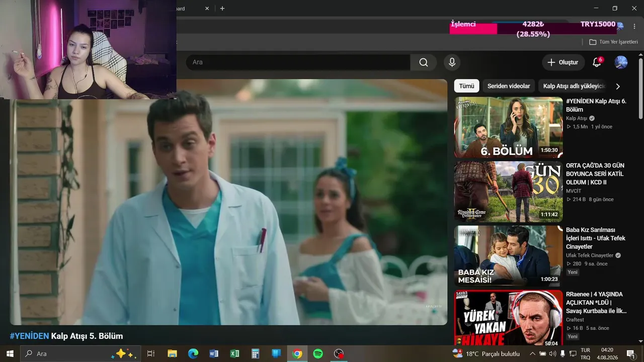Click the YouTube search magnifier button
The height and width of the screenshot is (362, 644).
click(x=424, y=62)
